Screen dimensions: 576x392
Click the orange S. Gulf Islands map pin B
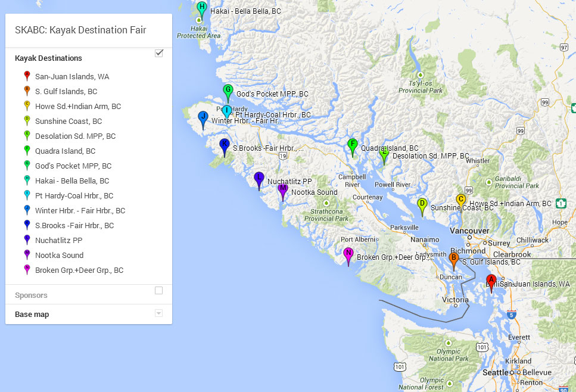pos(454,259)
